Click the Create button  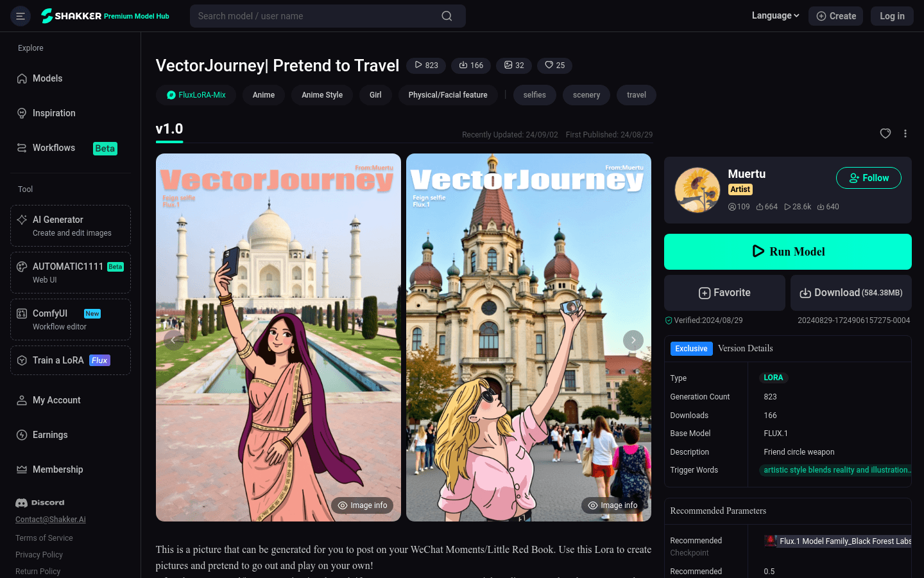tap(835, 16)
